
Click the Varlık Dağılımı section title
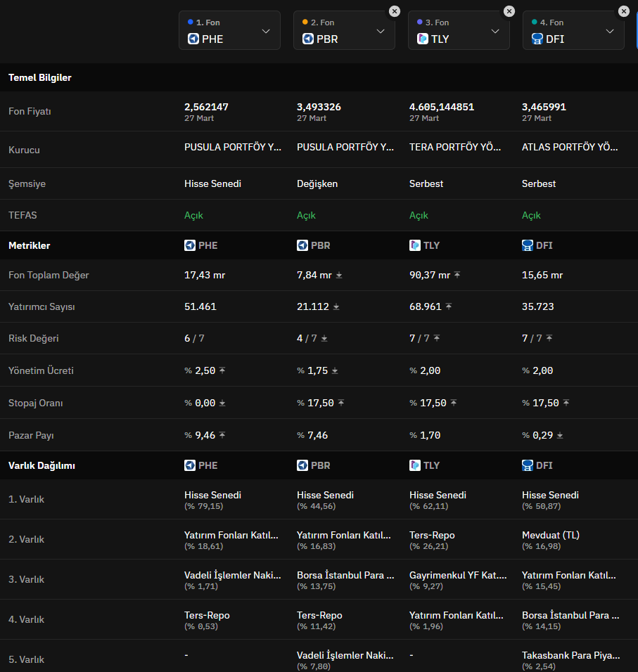(x=42, y=465)
